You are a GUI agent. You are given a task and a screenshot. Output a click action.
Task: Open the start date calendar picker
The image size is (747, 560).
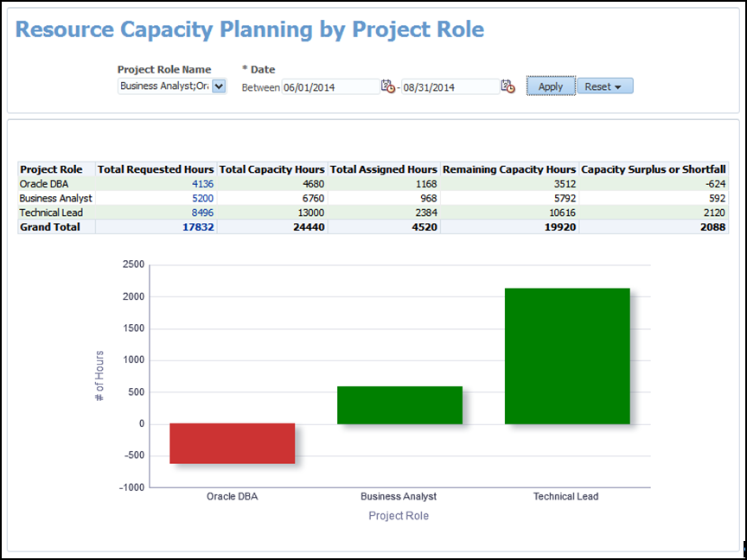tap(388, 86)
